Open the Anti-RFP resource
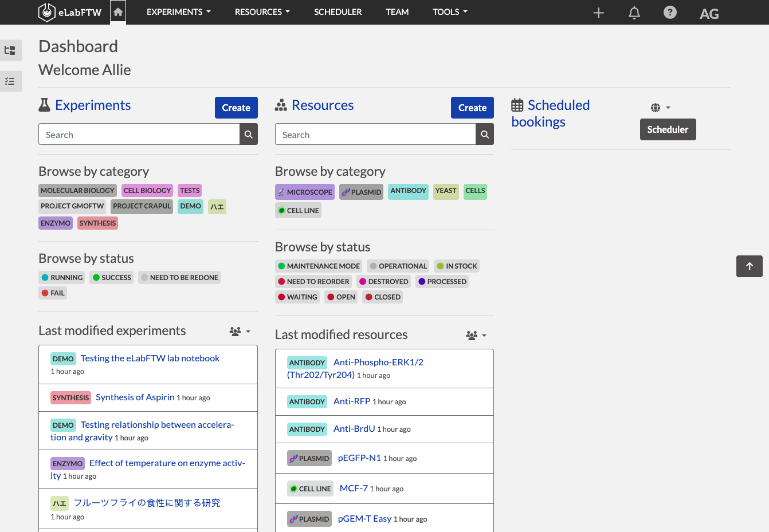This screenshot has height=532, width=769. click(x=352, y=401)
